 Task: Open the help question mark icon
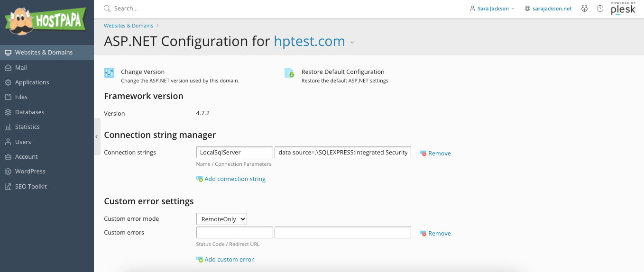point(600,9)
